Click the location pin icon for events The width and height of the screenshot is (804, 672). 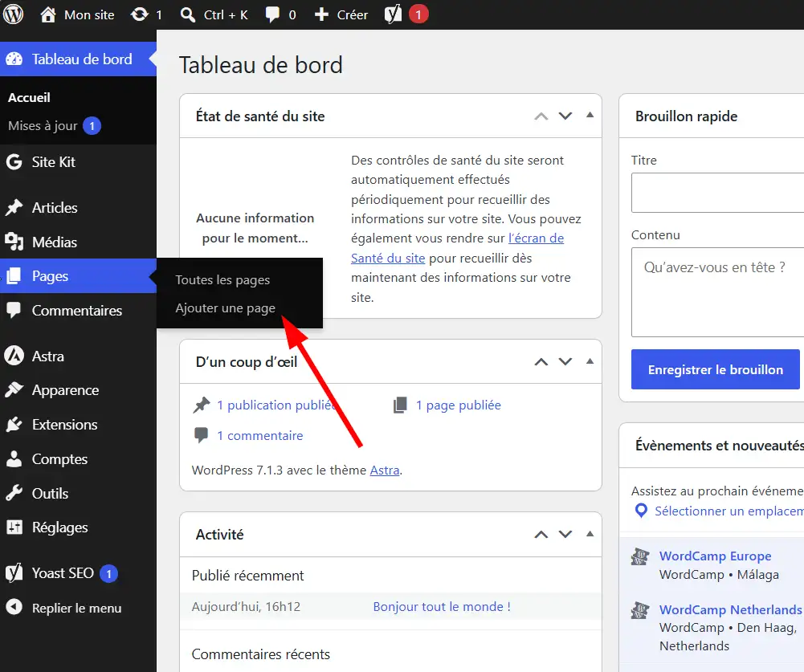pos(641,511)
